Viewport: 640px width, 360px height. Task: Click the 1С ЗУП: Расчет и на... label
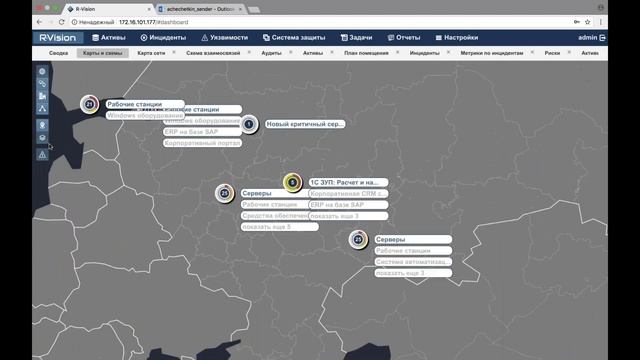[348, 182]
